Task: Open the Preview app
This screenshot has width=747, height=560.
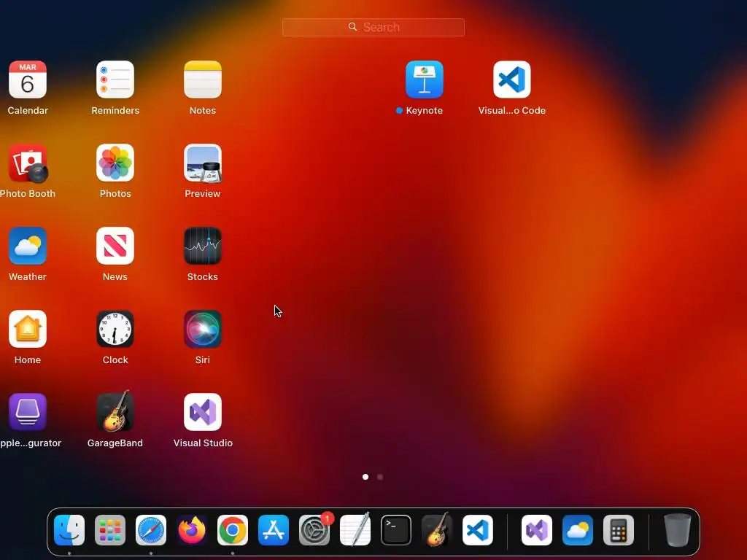Action: tap(203, 163)
